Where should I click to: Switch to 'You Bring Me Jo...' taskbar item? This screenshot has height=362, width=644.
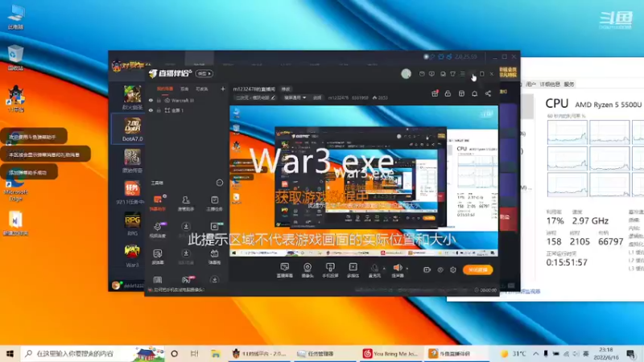pos(390,353)
